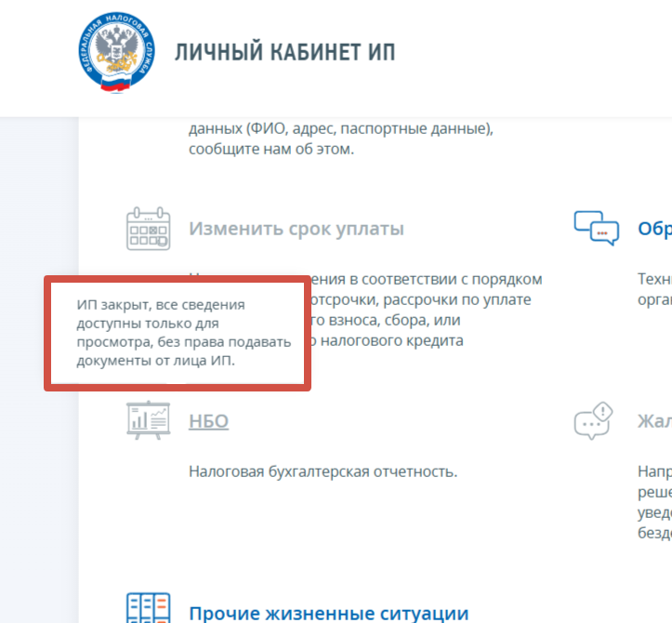This screenshot has width=672, height=623.
Task: Click the presentation chart icon beside НБО
Action: tap(149, 420)
